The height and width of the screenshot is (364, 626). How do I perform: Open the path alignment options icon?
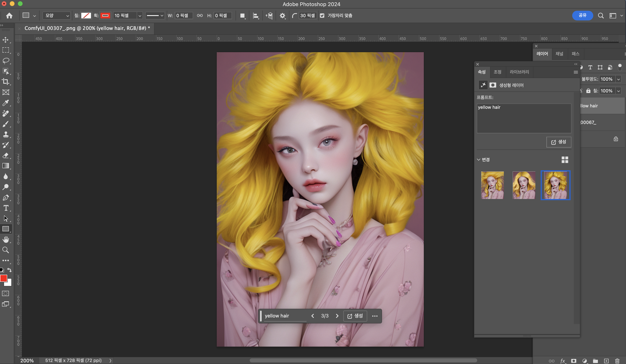(255, 16)
